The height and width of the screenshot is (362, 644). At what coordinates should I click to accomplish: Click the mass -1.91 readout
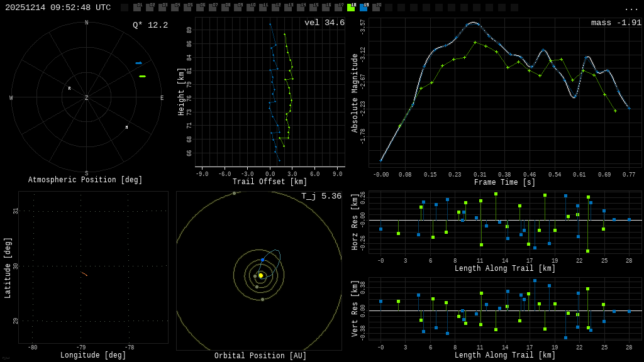tap(616, 23)
